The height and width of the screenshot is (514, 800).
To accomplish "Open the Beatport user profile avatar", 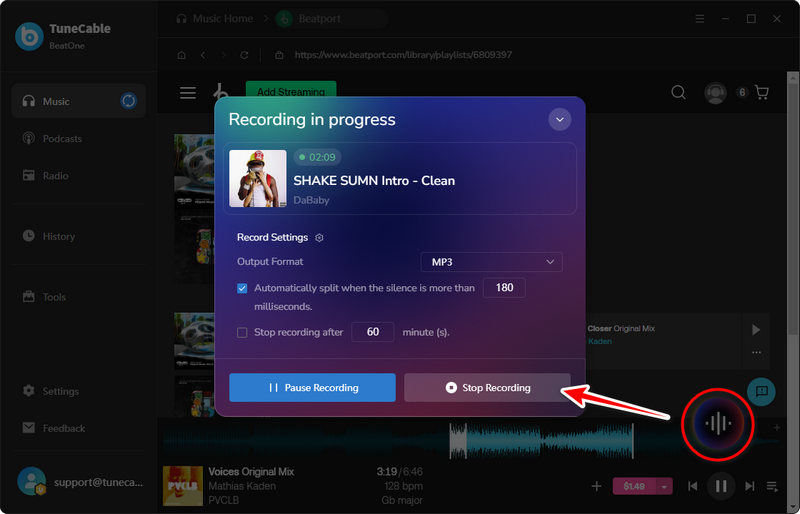I will pyautogui.click(x=715, y=93).
